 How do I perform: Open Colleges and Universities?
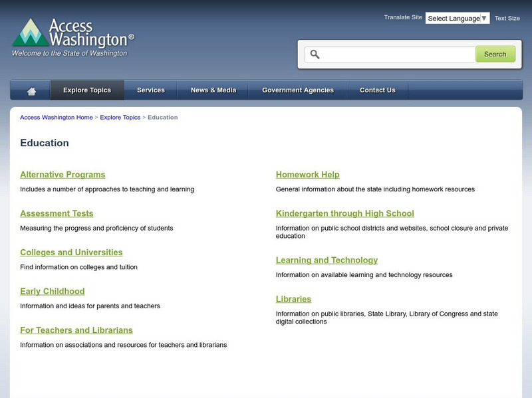[71, 252]
